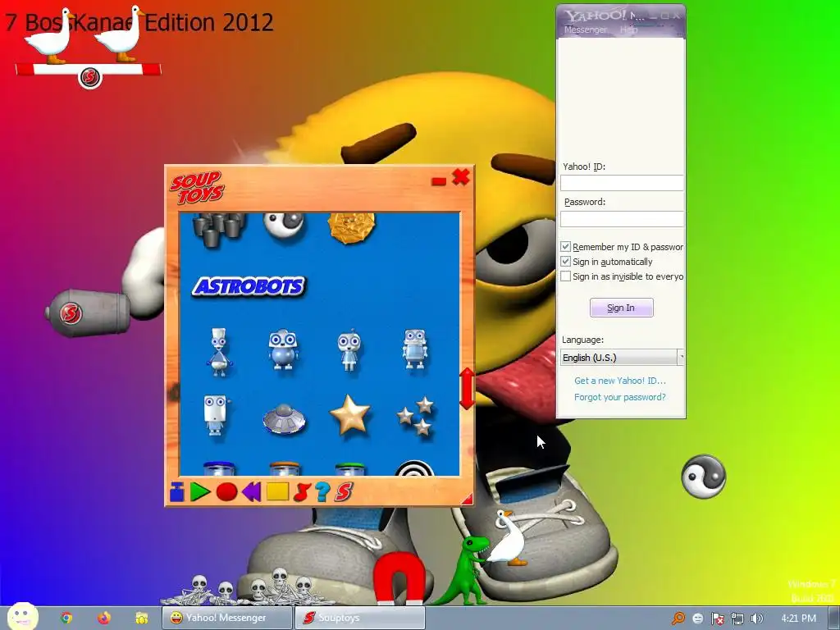This screenshot has width=840, height=630.
Task: Click the network tray icon
Action: click(x=737, y=619)
